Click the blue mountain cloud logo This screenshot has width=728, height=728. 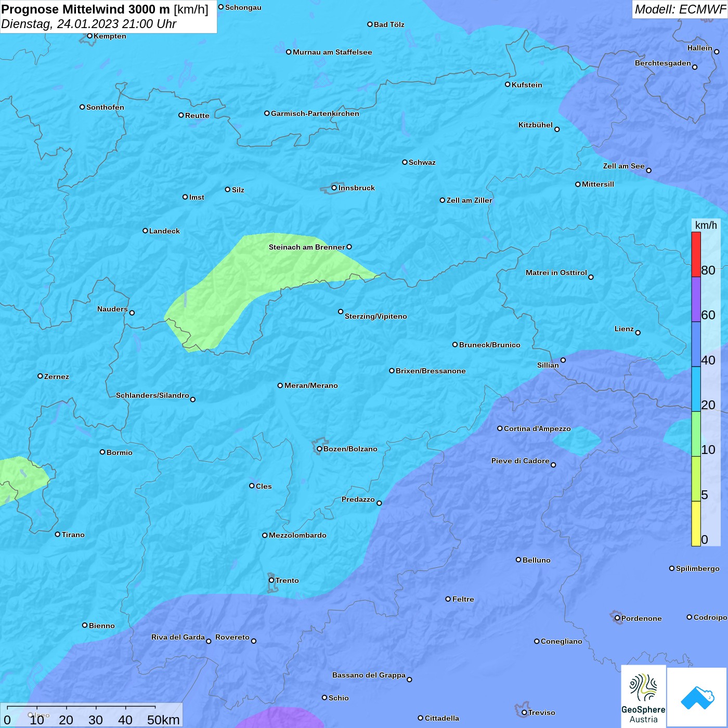click(x=697, y=697)
